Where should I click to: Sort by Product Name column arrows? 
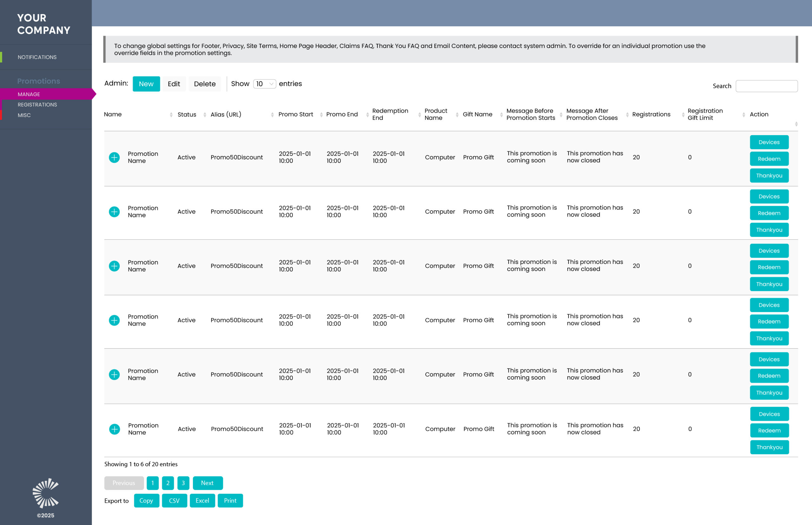[457, 115]
